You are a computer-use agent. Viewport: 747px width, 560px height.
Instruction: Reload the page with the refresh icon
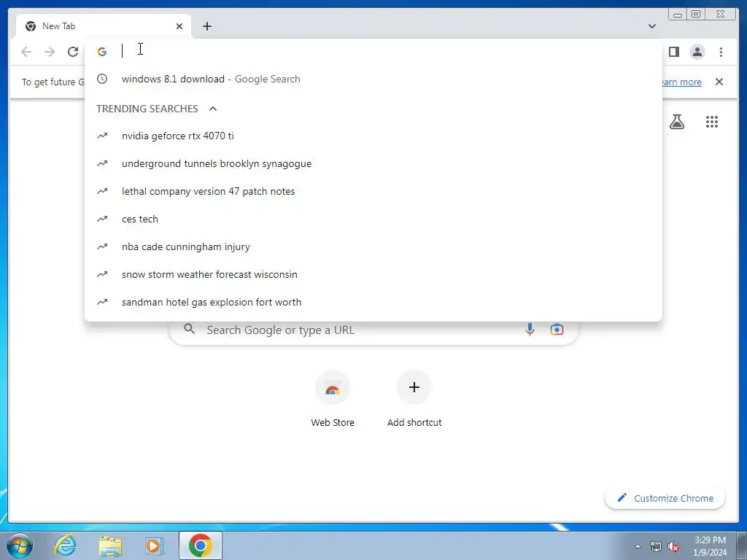click(73, 52)
